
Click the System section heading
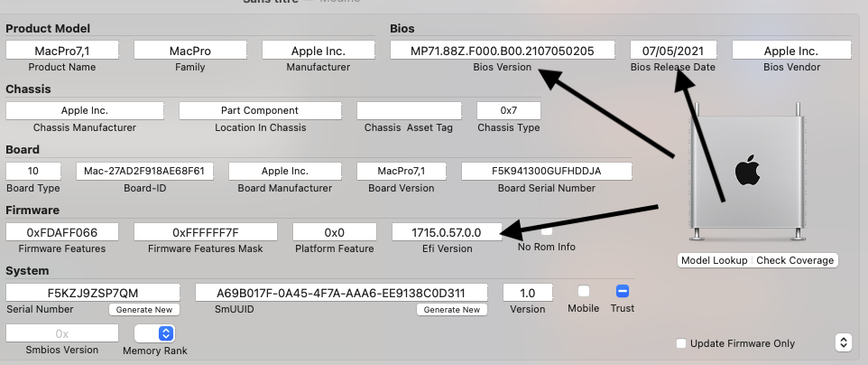click(27, 270)
